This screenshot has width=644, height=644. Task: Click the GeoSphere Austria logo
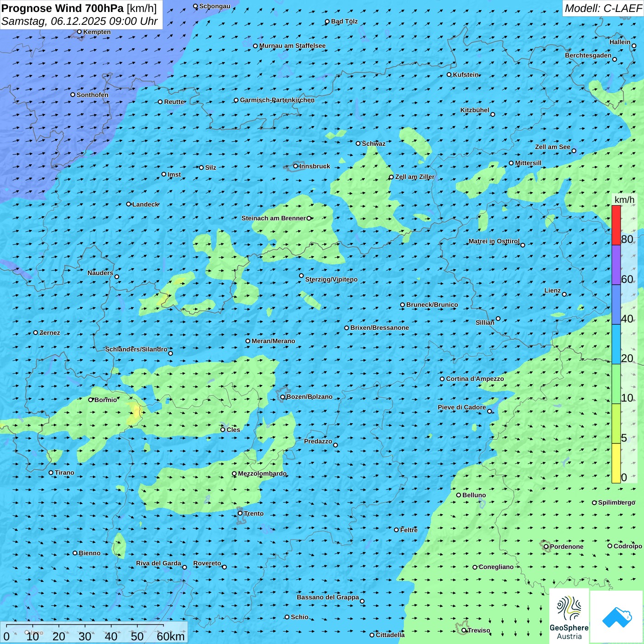click(569, 616)
